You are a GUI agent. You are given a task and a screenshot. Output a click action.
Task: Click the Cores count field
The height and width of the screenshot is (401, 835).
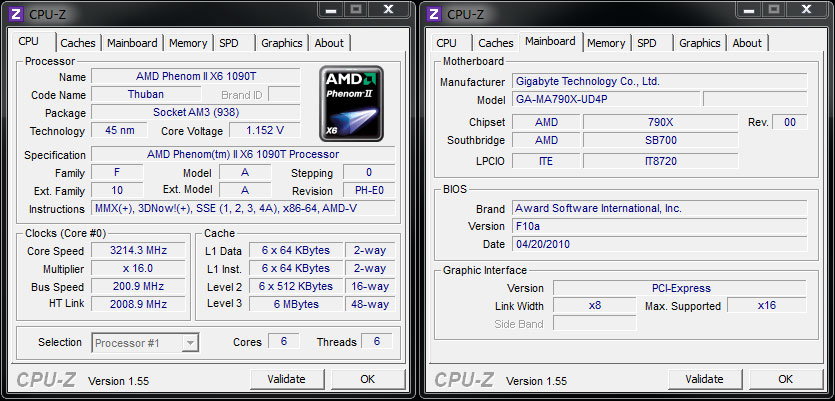tap(283, 341)
